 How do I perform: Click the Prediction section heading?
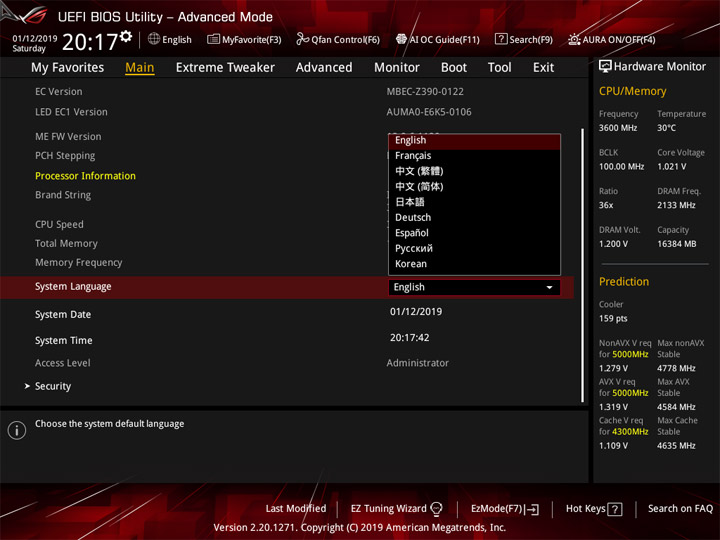point(624,281)
